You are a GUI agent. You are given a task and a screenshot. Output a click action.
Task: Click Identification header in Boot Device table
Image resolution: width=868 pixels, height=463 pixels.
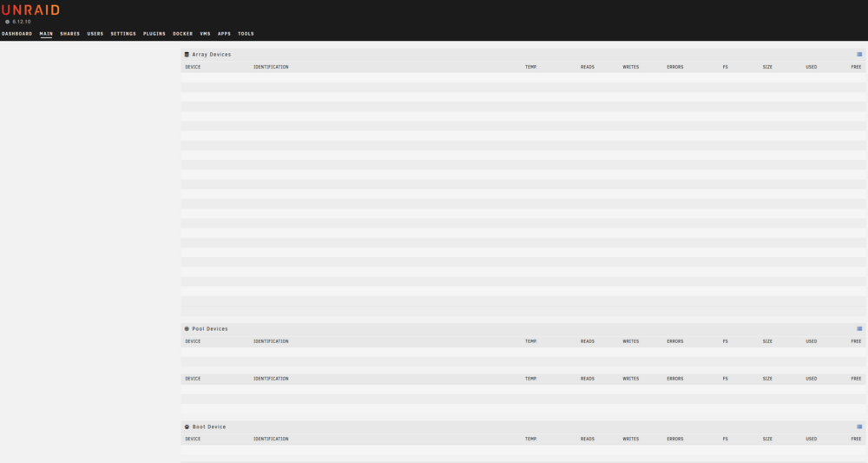coord(271,439)
